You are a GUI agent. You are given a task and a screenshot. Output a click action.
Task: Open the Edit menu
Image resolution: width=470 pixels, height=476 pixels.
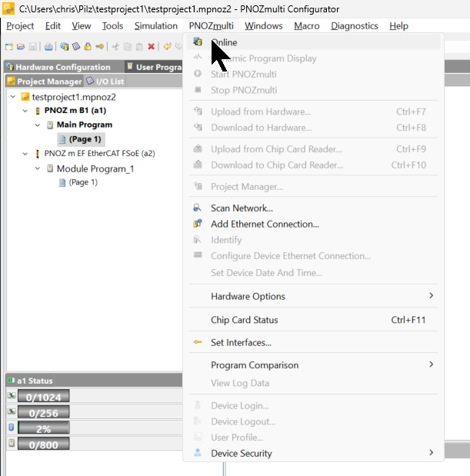[x=53, y=26]
